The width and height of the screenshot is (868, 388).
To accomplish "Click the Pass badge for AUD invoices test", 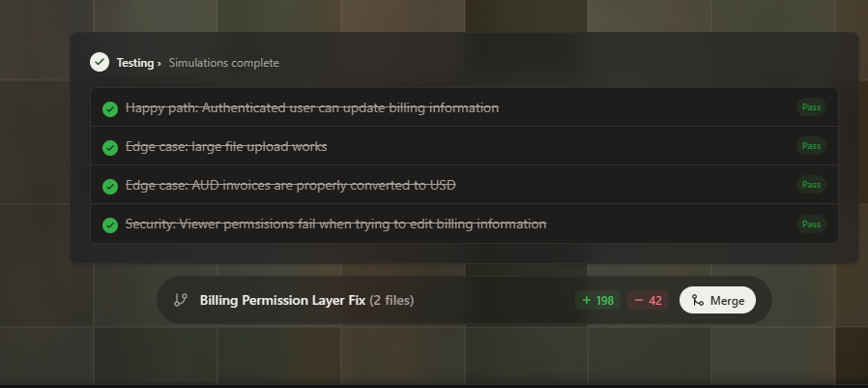I will click(x=811, y=185).
